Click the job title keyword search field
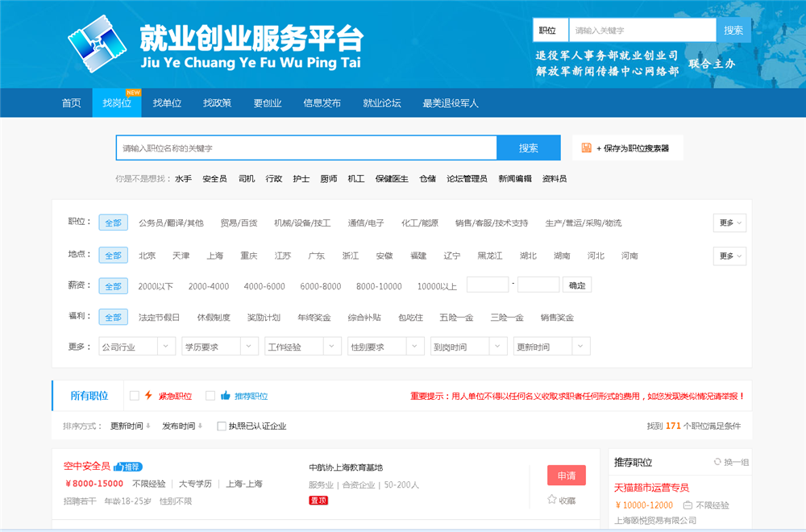This screenshot has width=806, height=532. point(306,148)
